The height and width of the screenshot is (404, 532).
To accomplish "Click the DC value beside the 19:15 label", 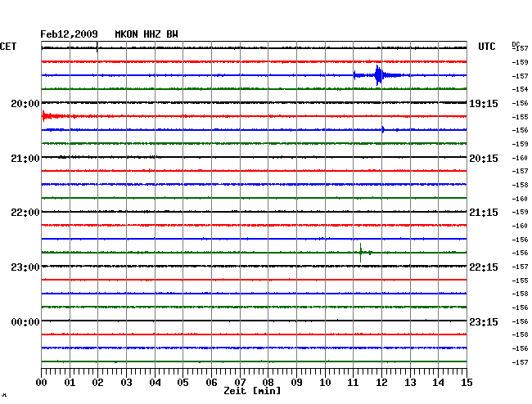I will [x=520, y=103].
